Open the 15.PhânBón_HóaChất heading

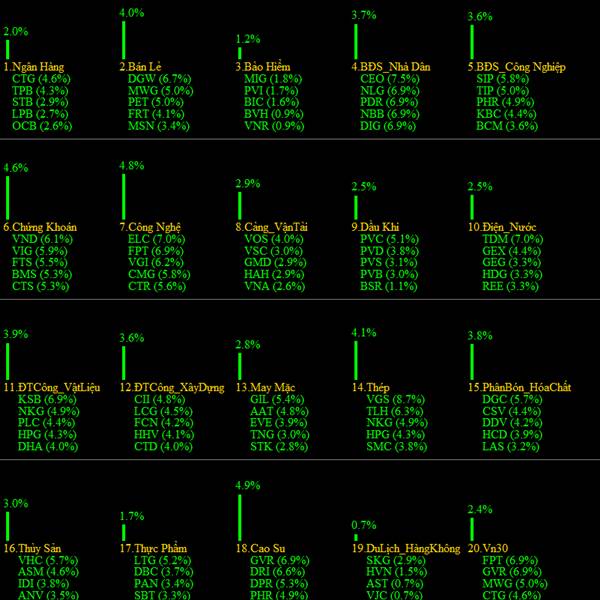tap(520, 388)
